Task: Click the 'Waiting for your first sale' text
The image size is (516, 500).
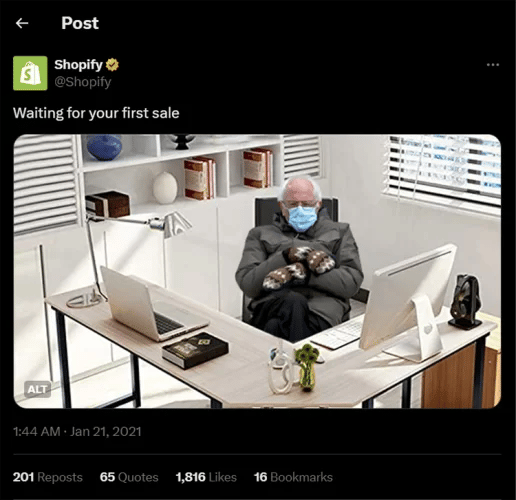Action: pos(96,113)
